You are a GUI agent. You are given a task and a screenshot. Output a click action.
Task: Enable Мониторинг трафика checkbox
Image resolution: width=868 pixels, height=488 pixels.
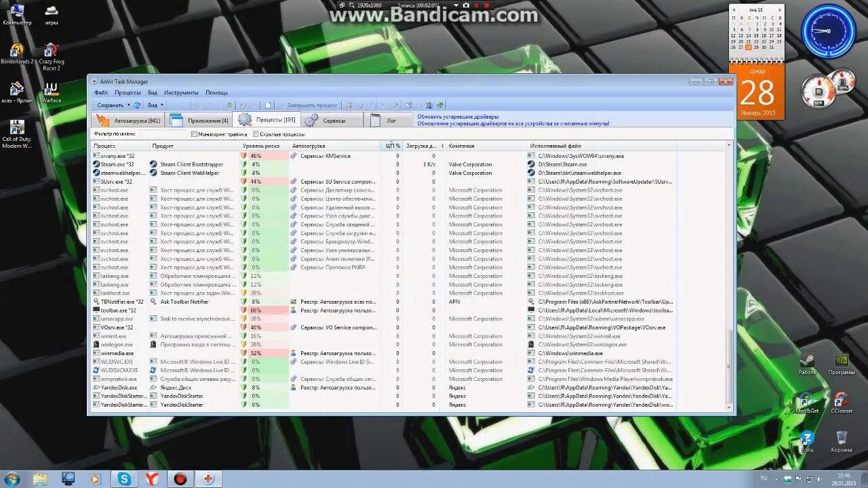(x=194, y=134)
